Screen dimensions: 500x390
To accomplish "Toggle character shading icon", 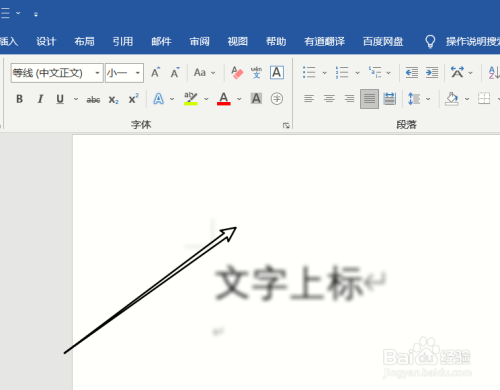I will [x=256, y=99].
